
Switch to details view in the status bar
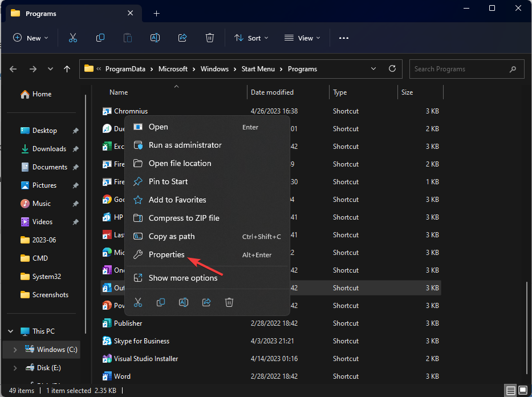[510, 390]
